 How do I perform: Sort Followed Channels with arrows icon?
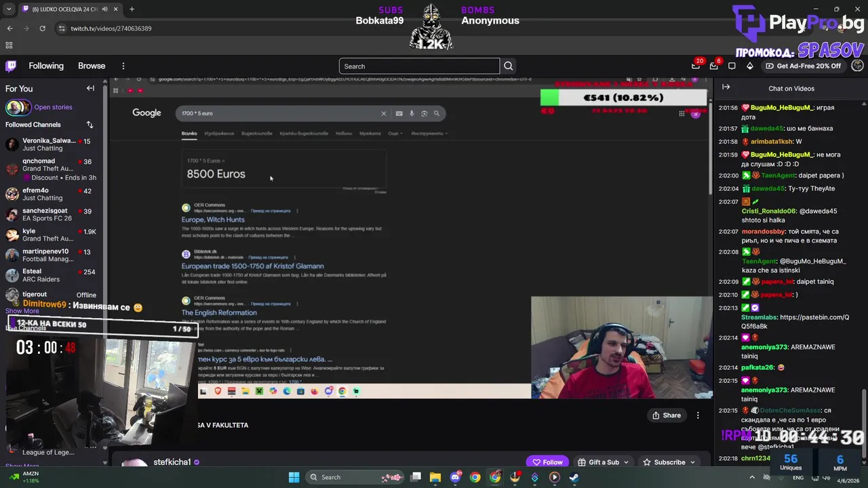pos(90,125)
